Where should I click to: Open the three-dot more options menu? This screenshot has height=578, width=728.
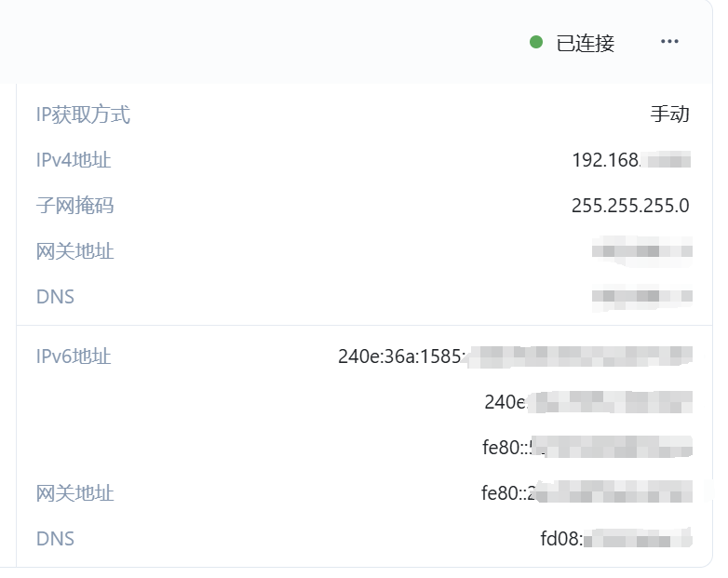tap(669, 42)
